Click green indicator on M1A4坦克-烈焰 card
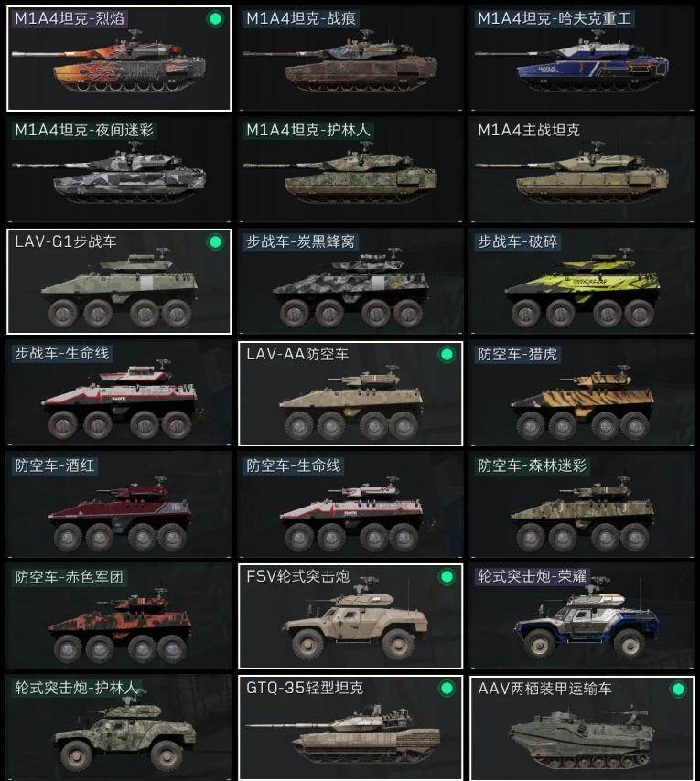 click(x=215, y=19)
